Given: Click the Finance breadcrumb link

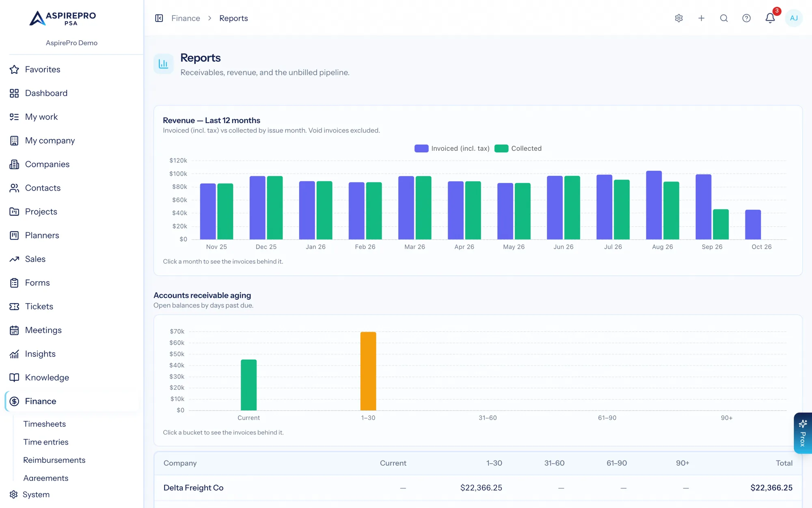Looking at the screenshot, I should (x=186, y=18).
